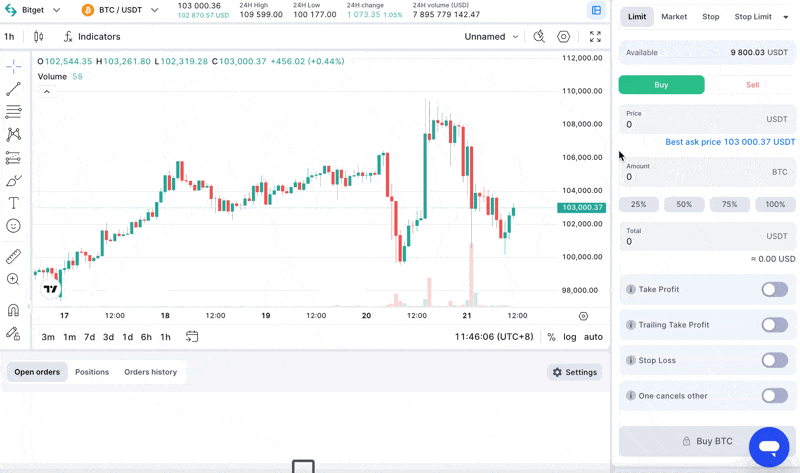Open the emoji sticker tool
This screenshot has height=473, width=800.
pyautogui.click(x=13, y=226)
